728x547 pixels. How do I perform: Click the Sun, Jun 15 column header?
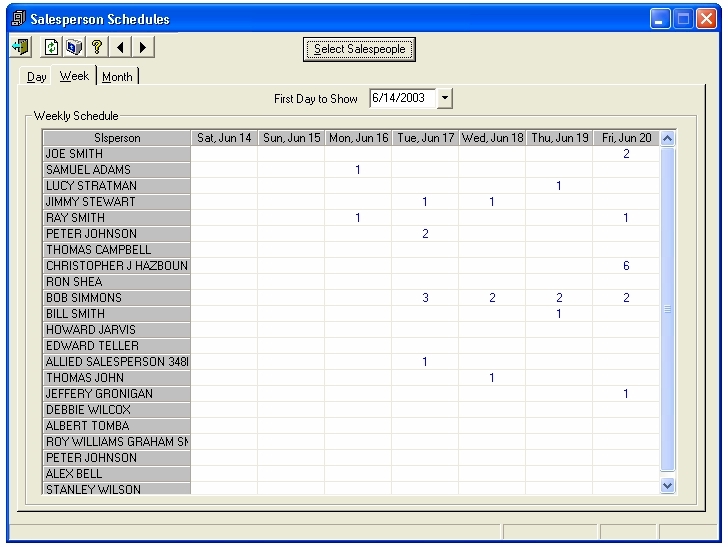pyautogui.click(x=291, y=138)
